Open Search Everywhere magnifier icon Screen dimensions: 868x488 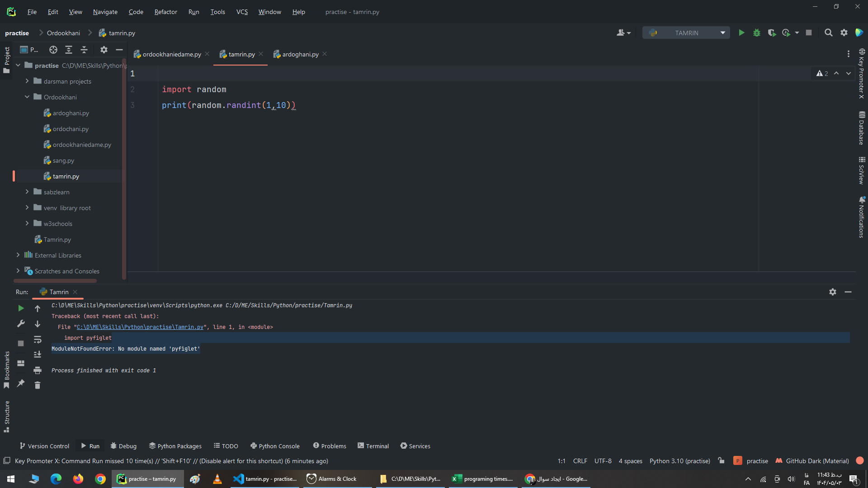[x=828, y=33]
